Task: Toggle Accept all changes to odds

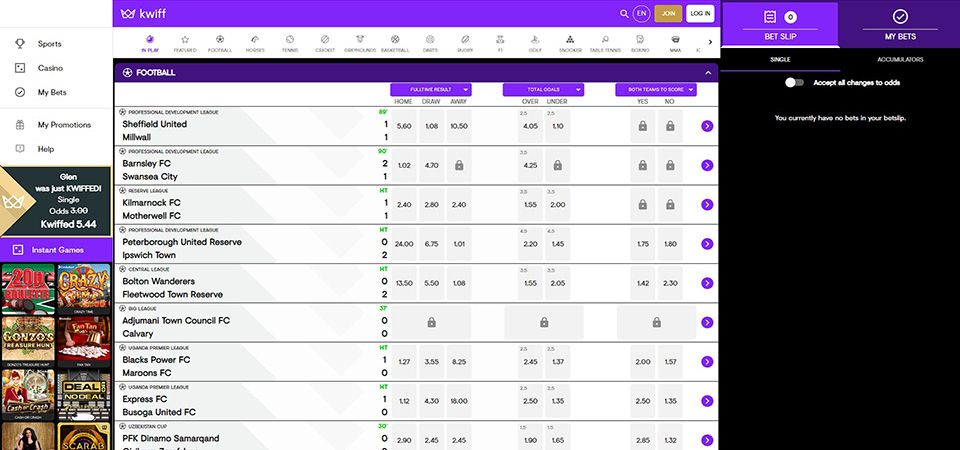Action: click(x=794, y=82)
